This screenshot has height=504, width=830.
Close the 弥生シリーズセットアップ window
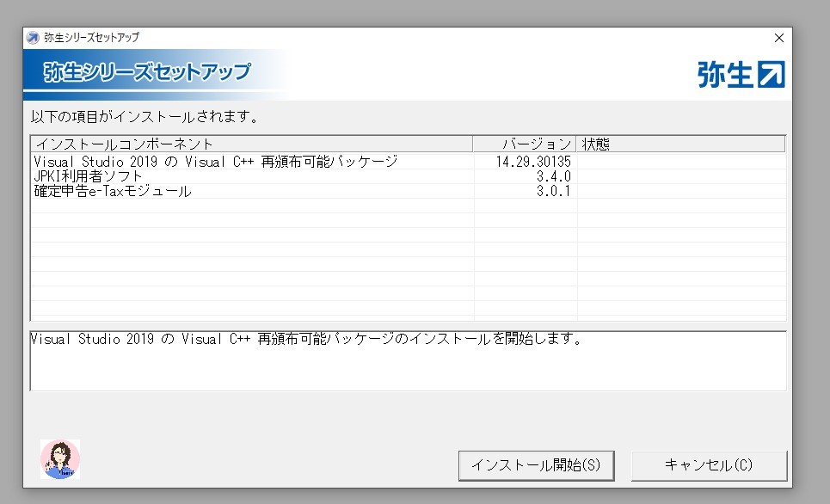click(779, 38)
